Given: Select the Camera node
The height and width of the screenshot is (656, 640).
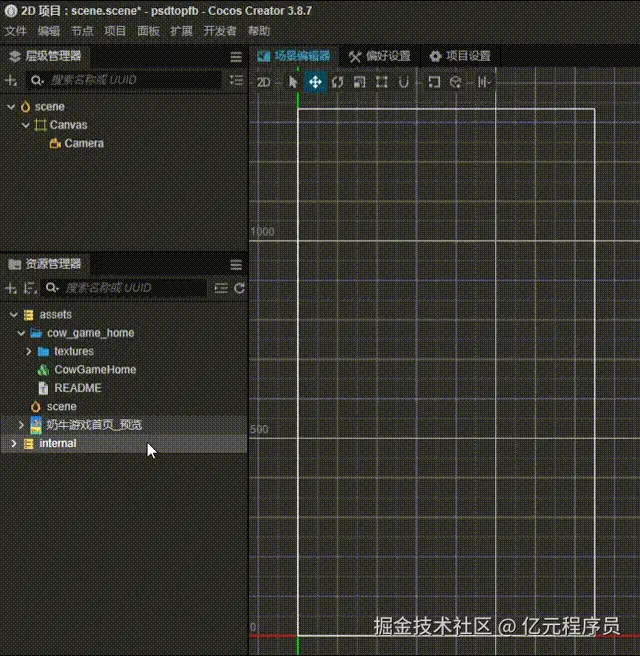Looking at the screenshot, I should click(x=84, y=144).
